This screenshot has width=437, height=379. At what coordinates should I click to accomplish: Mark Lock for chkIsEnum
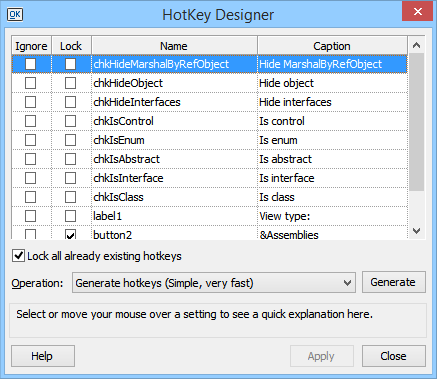70,140
